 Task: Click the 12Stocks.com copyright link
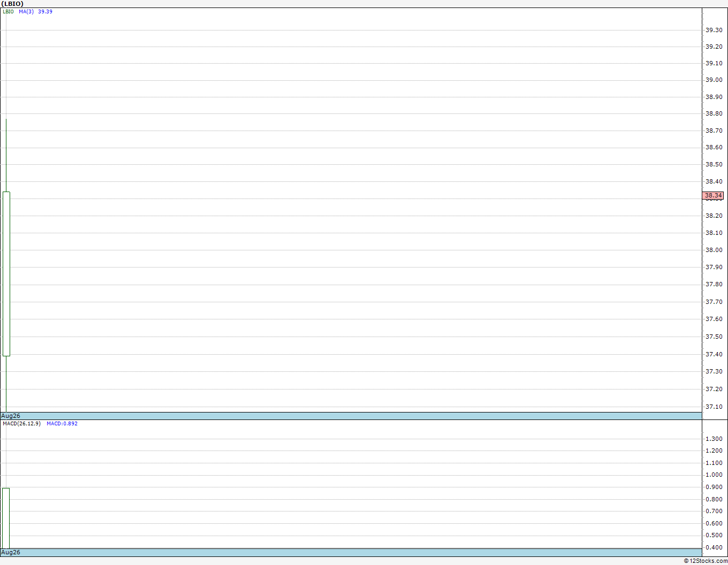point(706,561)
